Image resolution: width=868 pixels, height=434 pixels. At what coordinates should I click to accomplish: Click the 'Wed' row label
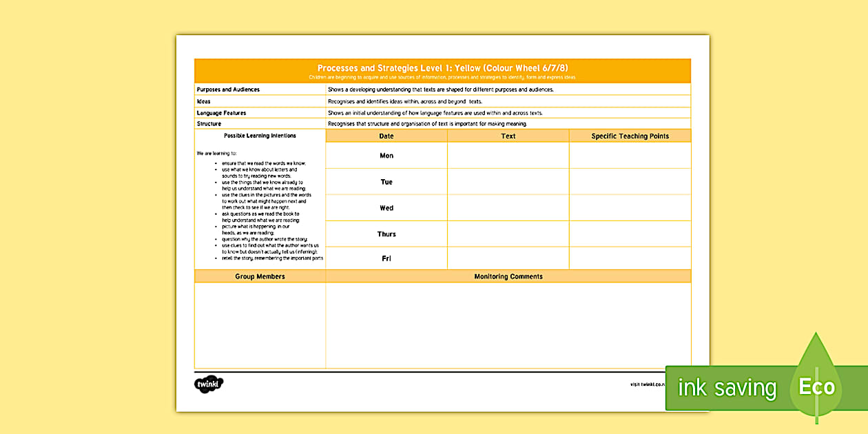pos(386,207)
